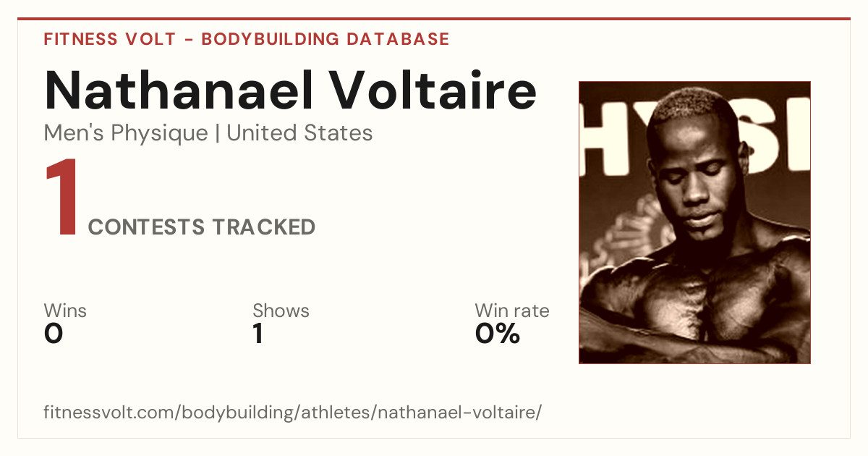Image resolution: width=868 pixels, height=456 pixels.
Task: Click the hyphen separator in the header title
Action: click(x=189, y=39)
